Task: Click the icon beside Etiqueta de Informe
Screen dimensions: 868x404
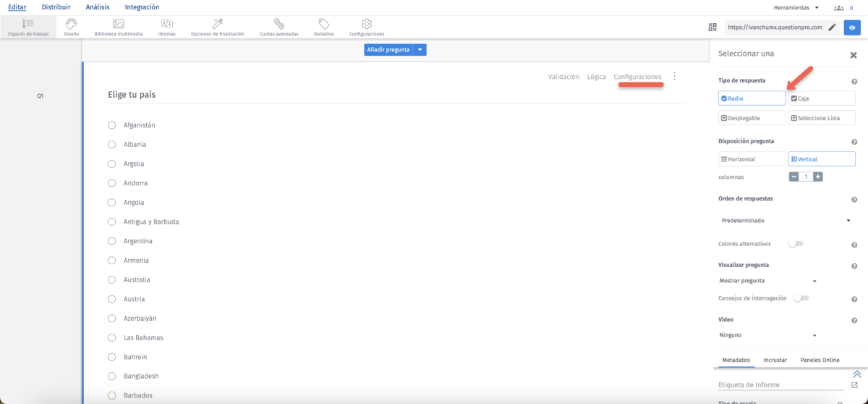Action: tap(854, 385)
